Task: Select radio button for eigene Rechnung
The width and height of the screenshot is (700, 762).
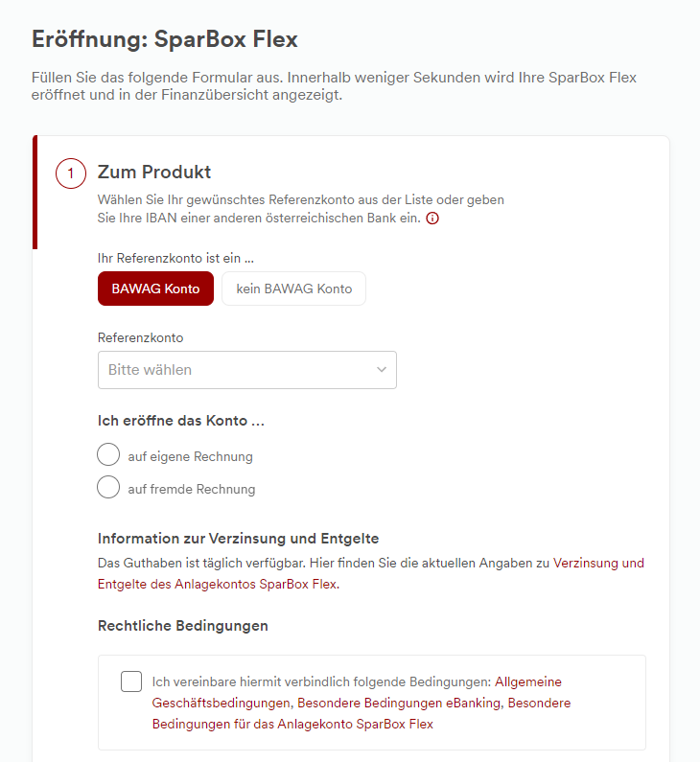Action: (108, 455)
